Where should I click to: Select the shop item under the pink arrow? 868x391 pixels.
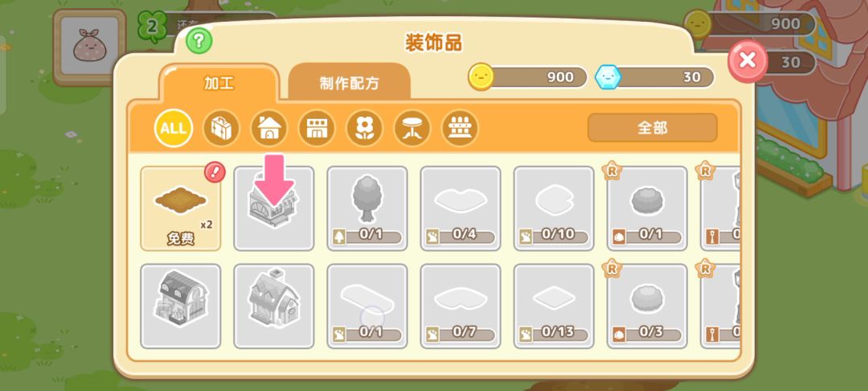pos(274,208)
